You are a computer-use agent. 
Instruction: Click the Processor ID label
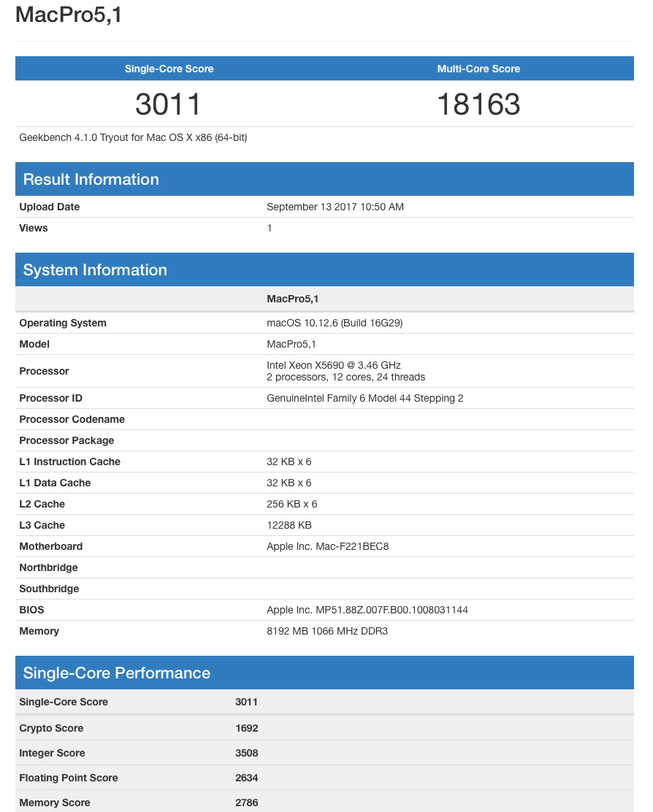tap(50, 398)
